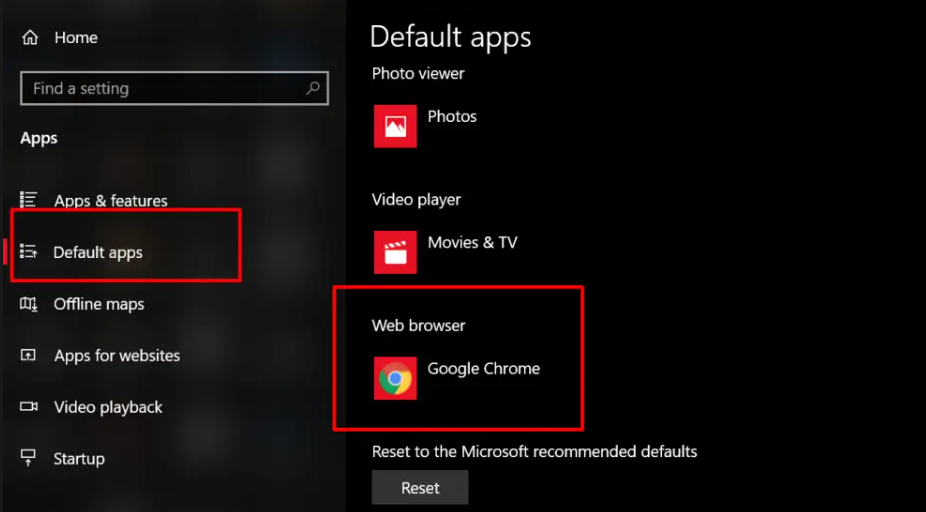Change Video player default Movies & TV
This screenshot has height=512, width=926.
pyautogui.click(x=472, y=243)
